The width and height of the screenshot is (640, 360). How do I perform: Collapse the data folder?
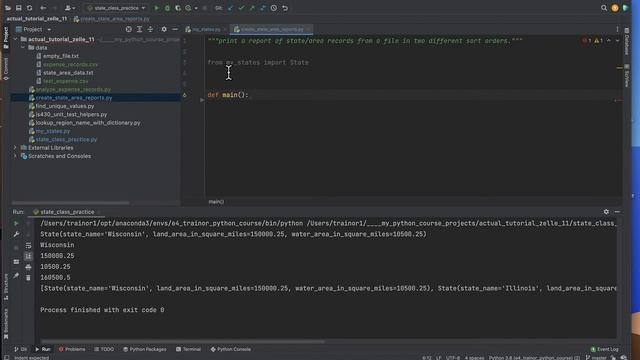[23, 48]
